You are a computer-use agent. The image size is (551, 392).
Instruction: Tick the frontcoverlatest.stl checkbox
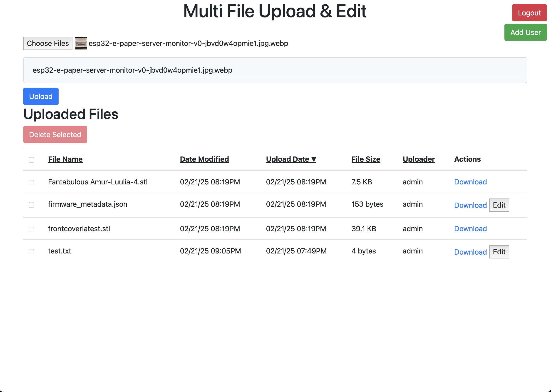pos(31,229)
